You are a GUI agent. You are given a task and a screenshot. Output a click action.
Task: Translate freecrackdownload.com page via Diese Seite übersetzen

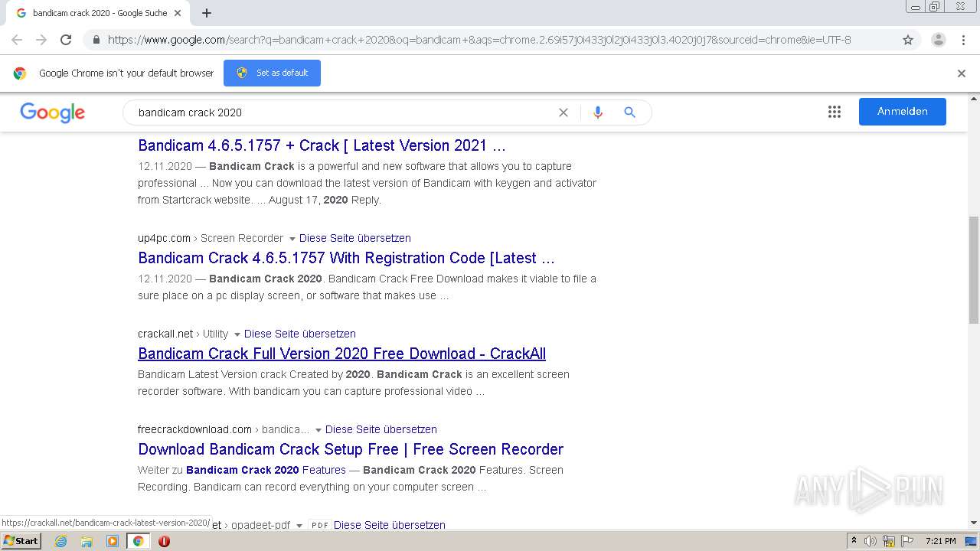381,429
